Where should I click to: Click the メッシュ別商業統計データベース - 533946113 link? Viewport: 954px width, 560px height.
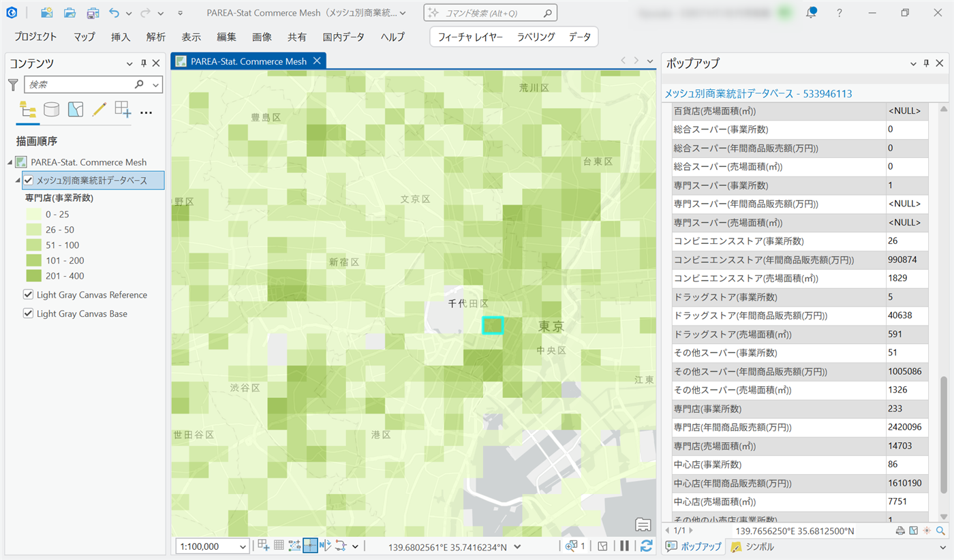758,93
